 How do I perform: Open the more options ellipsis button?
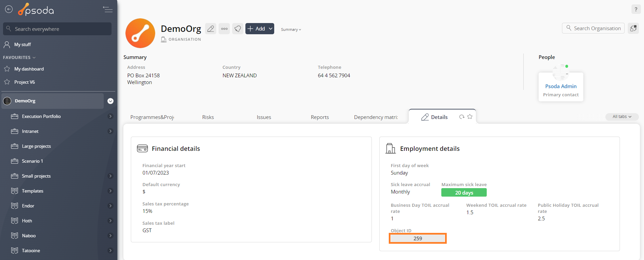coord(224,29)
